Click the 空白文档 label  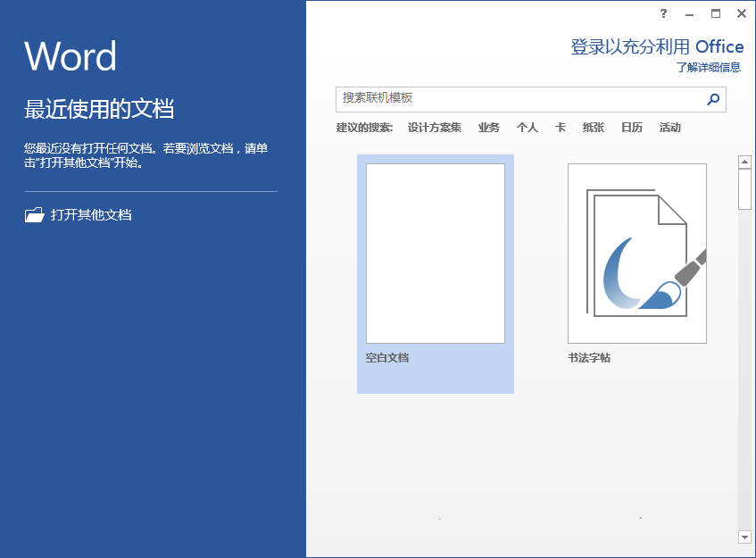(x=387, y=358)
